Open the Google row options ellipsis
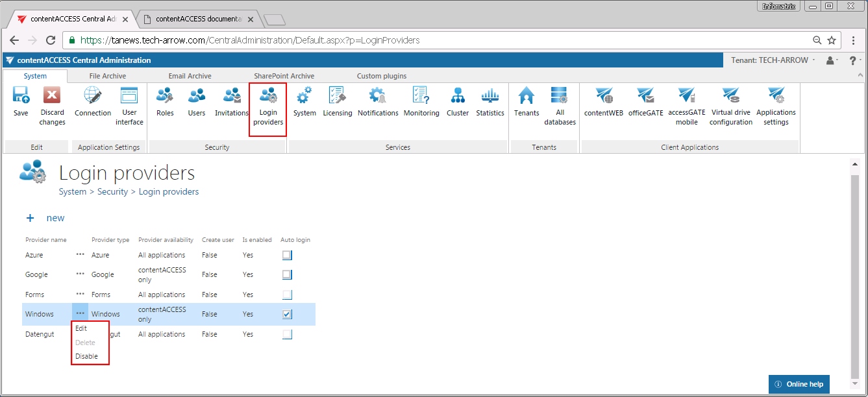The height and width of the screenshot is (397, 868). 80,274
